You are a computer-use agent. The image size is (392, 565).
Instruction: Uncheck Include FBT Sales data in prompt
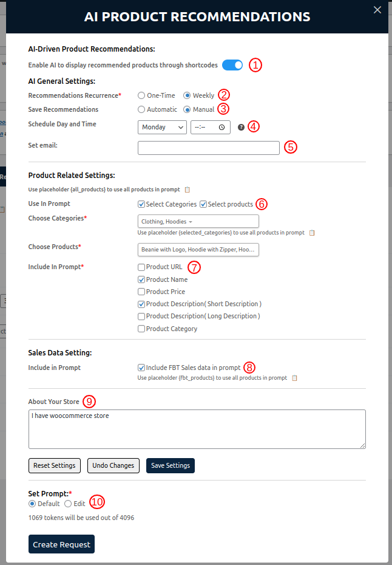(x=141, y=368)
